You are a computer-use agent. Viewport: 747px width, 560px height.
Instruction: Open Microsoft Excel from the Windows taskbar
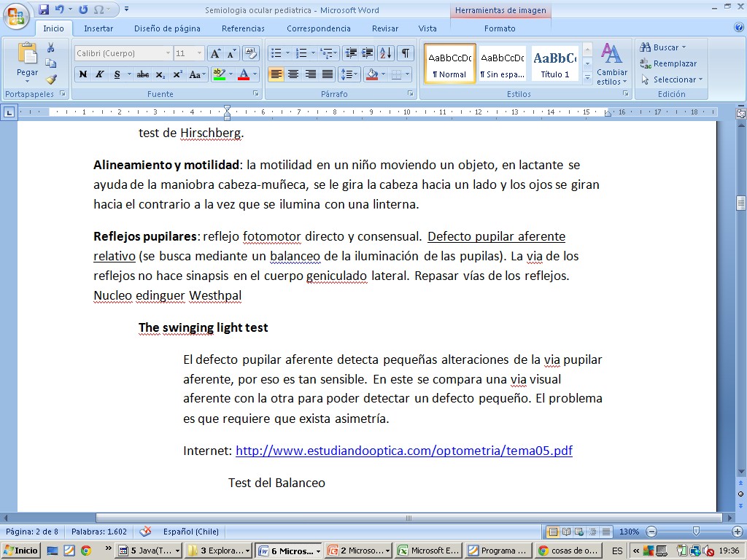click(428, 551)
